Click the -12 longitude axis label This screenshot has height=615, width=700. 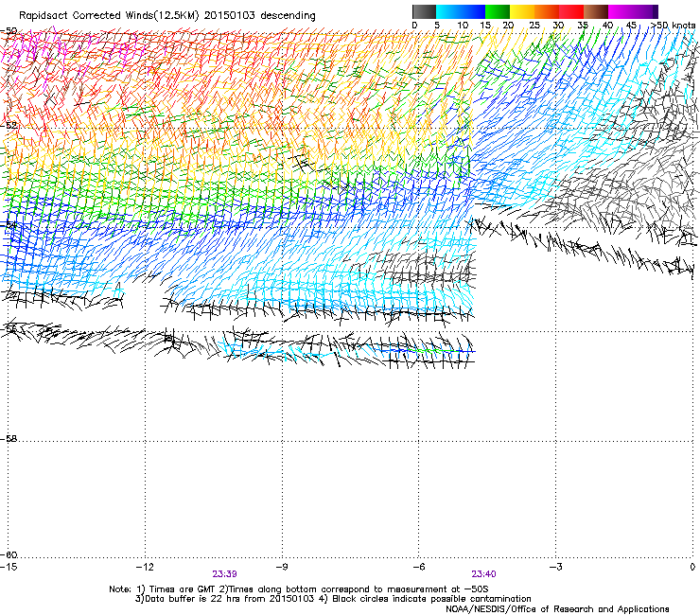[x=145, y=567]
